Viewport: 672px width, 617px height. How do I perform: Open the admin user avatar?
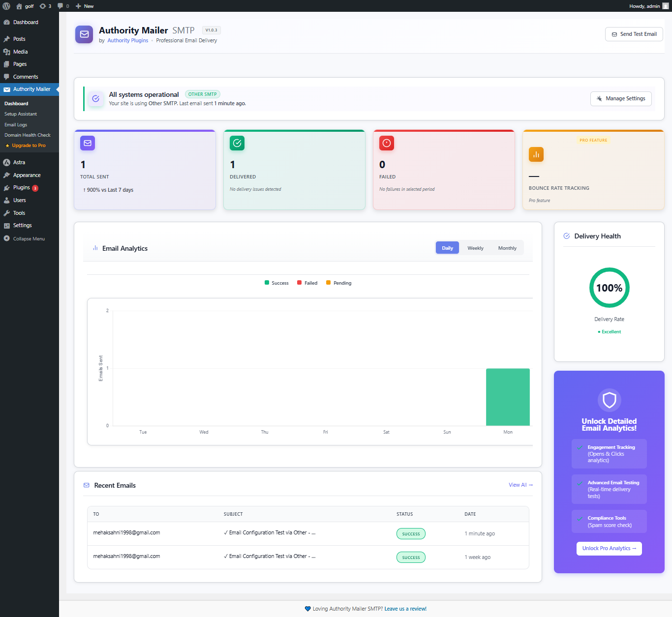(666, 6)
